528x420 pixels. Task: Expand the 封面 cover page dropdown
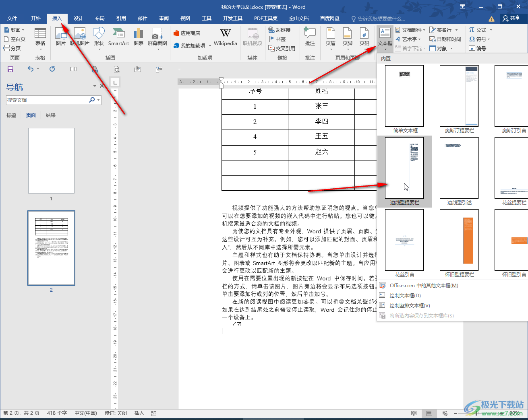tap(23, 30)
